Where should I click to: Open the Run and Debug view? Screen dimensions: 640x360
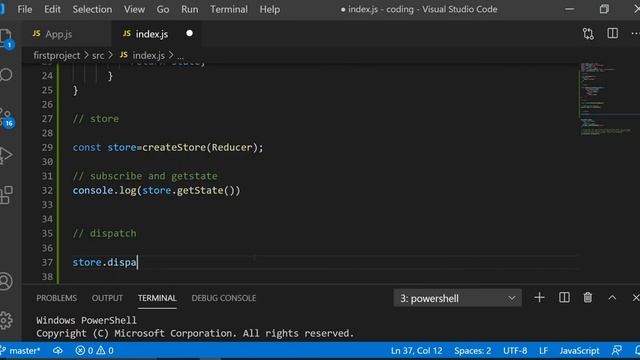click(x=6, y=155)
